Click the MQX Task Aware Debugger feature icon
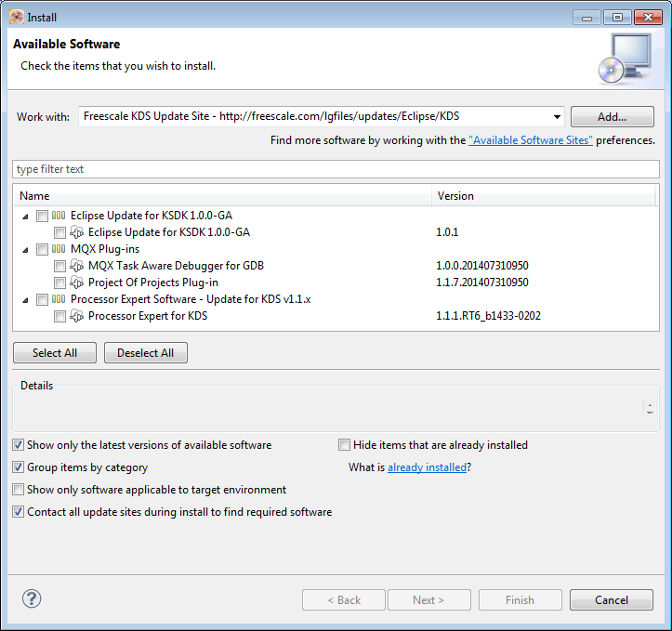Viewport: 672px width, 631px height. (77, 266)
